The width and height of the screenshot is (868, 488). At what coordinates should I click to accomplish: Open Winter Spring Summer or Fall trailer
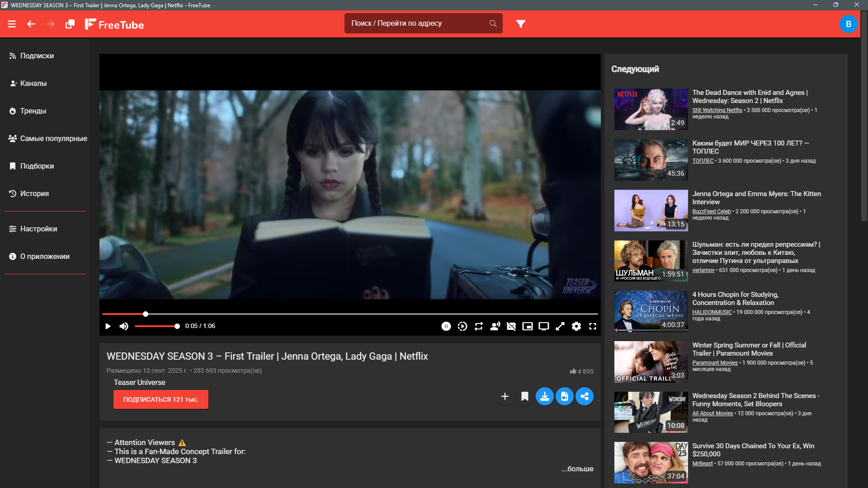(749, 349)
